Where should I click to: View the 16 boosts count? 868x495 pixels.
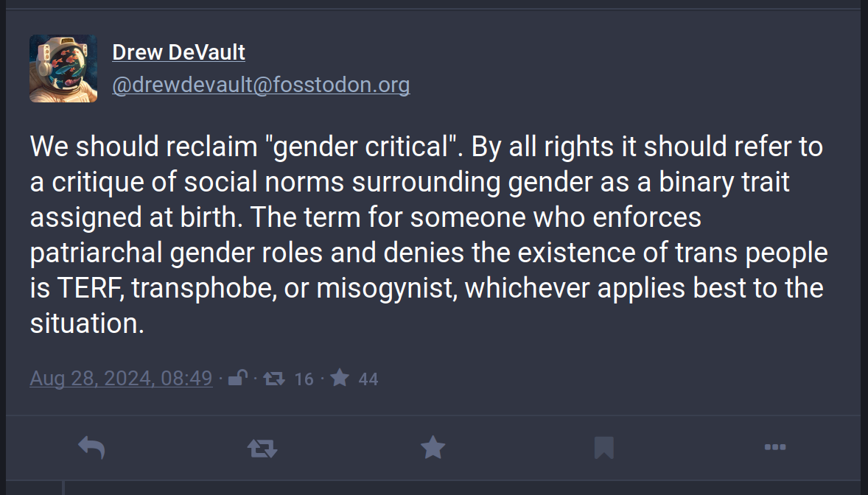point(304,379)
